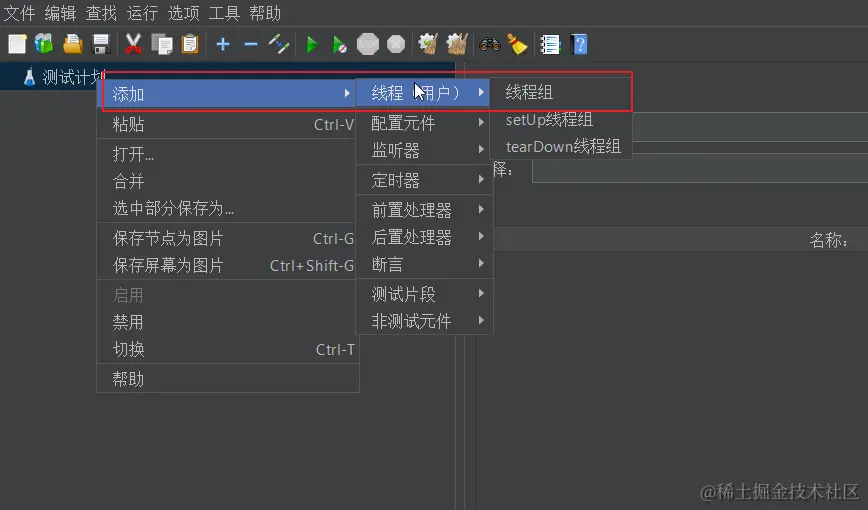Screen dimensions: 868x510
Task: Open the 文件 menu
Action: (19, 13)
